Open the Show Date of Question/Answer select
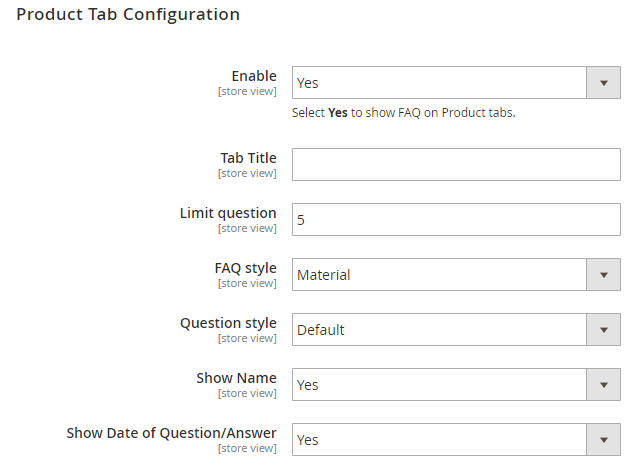 [439, 440]
